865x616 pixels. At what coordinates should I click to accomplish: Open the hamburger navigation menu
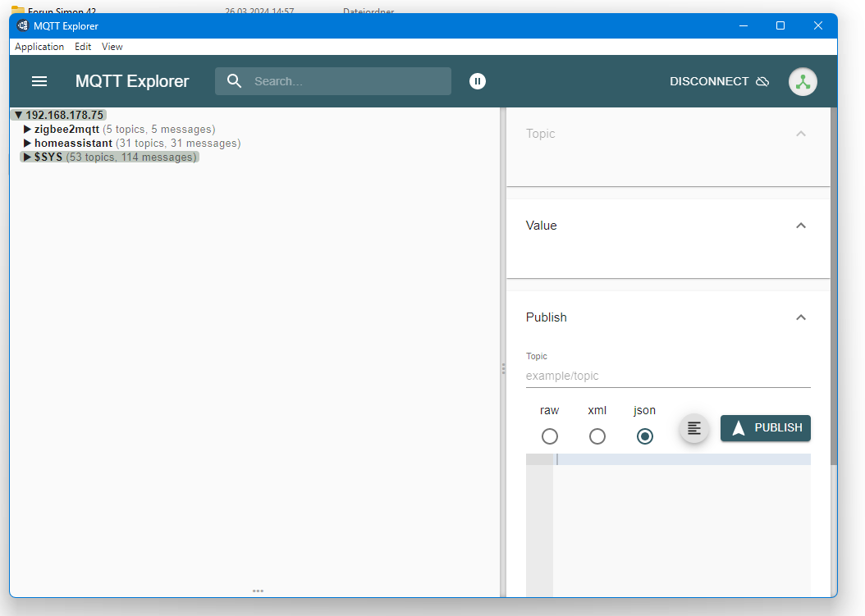pyautogui.click(x=39, y=81)
